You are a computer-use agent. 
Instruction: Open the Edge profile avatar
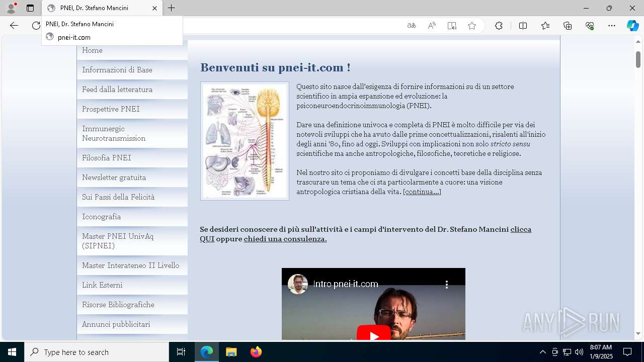pyautogui.click(x=11, y=8)
